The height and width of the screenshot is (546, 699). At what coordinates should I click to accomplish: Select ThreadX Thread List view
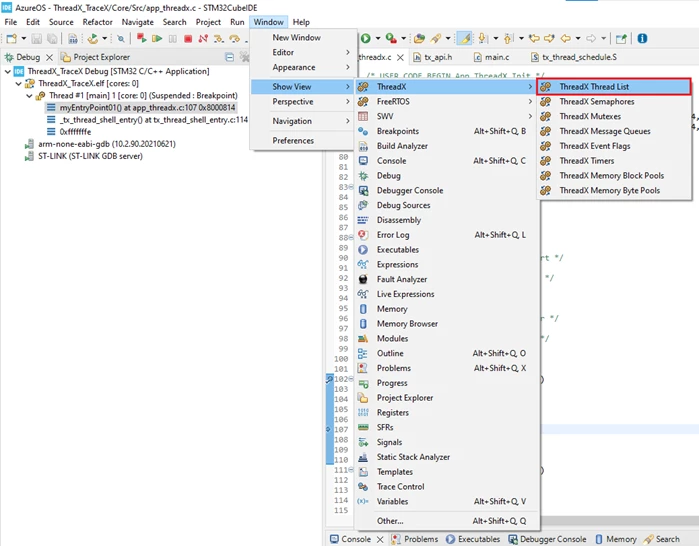pyautogui.click(x=614, y=86)
